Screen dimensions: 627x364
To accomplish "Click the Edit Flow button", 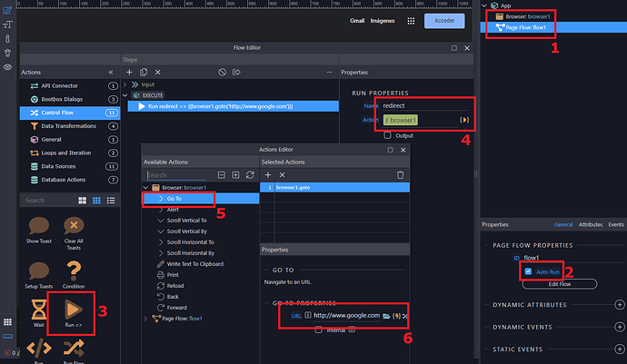I will click(560, 284).
